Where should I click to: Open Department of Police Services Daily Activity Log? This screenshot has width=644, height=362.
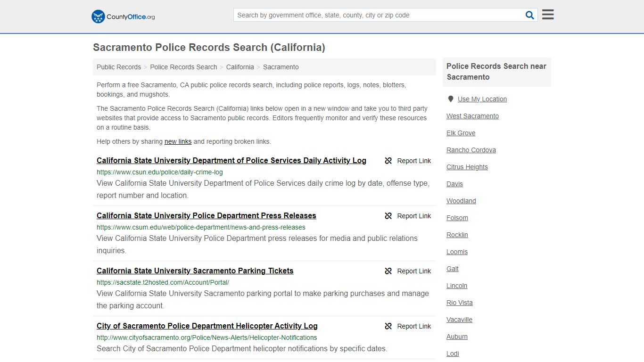coord(231,160)
